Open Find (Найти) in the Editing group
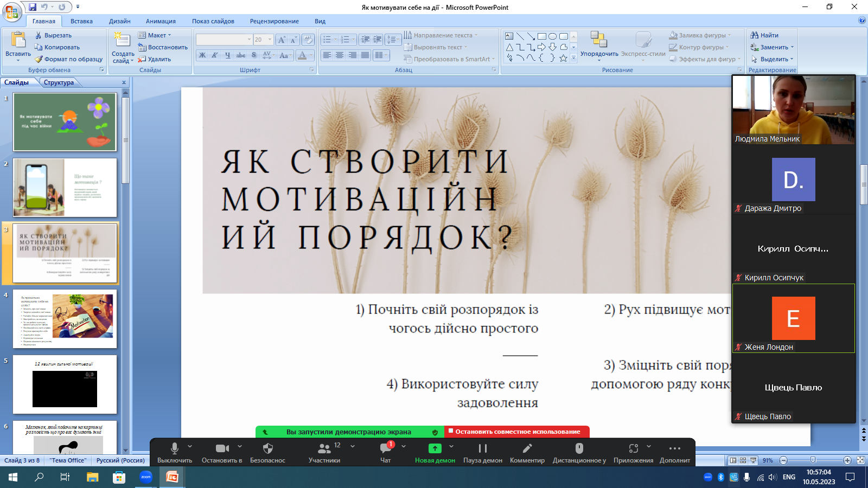This screenshot has height=488, width=868. click(764, 35)
